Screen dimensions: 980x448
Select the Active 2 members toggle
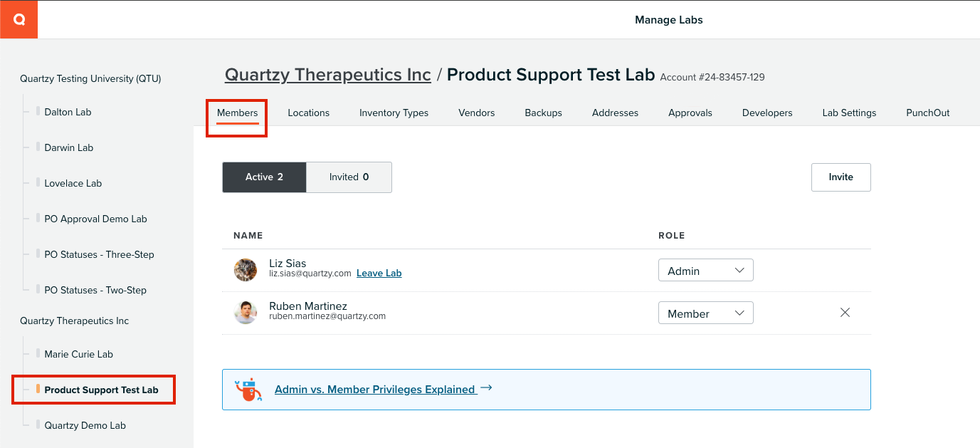pos(264,177)
